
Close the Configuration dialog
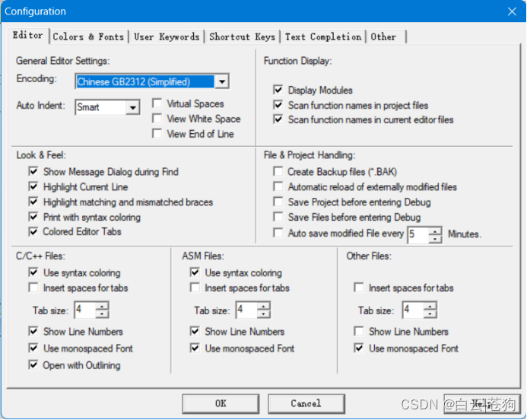tap(512, 11)
